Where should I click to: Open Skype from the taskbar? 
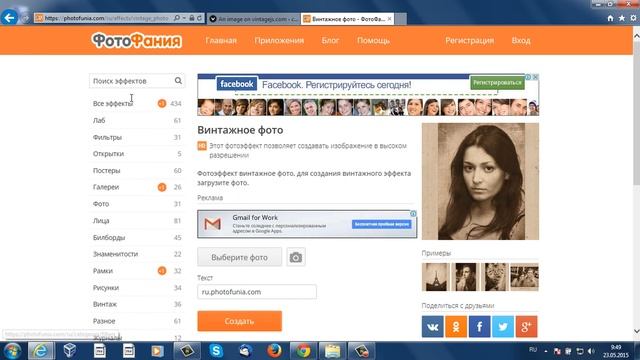[216, 351]
